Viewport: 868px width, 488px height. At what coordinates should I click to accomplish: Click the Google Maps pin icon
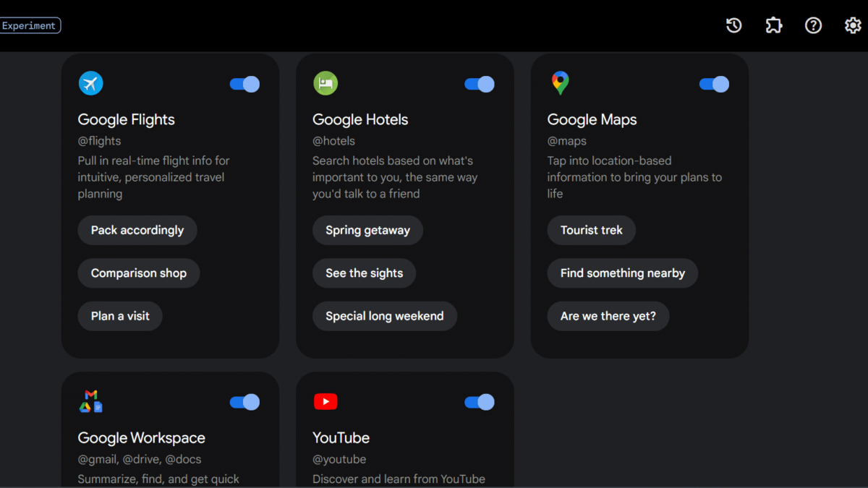(560, 83)
